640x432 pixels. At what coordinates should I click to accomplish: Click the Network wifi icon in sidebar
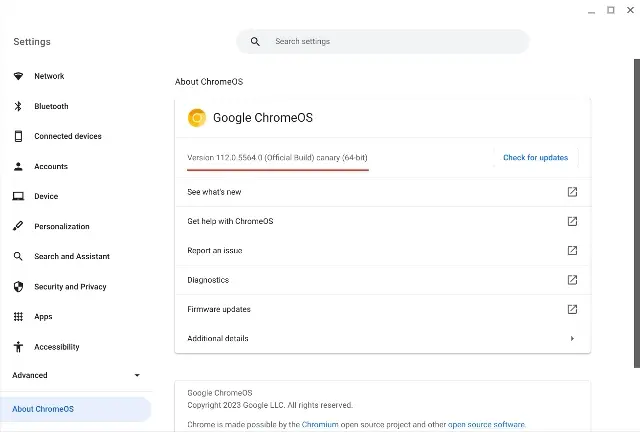coord(18,76)
